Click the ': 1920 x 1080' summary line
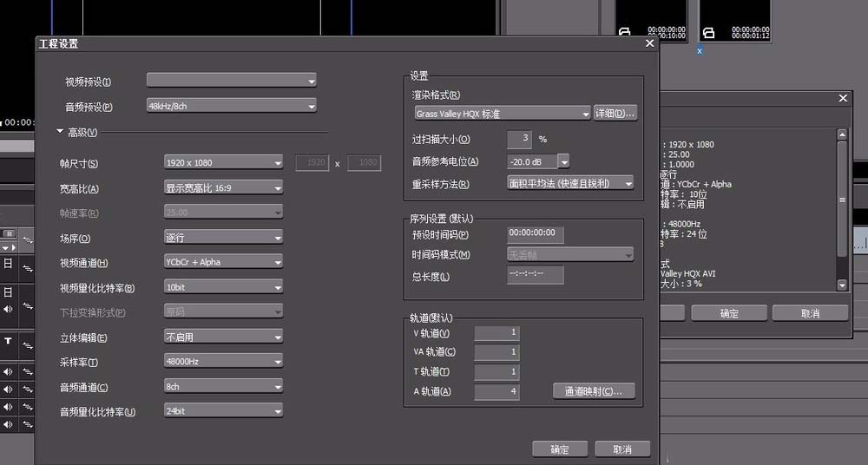The width and height of the screenshot is (868, 465). 688,145
